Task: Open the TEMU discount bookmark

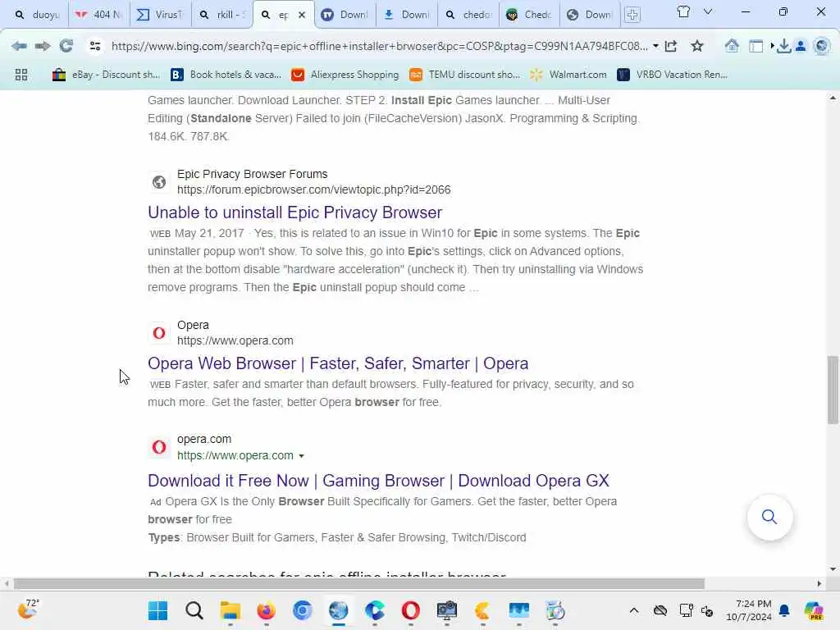Action: [464, 75]
